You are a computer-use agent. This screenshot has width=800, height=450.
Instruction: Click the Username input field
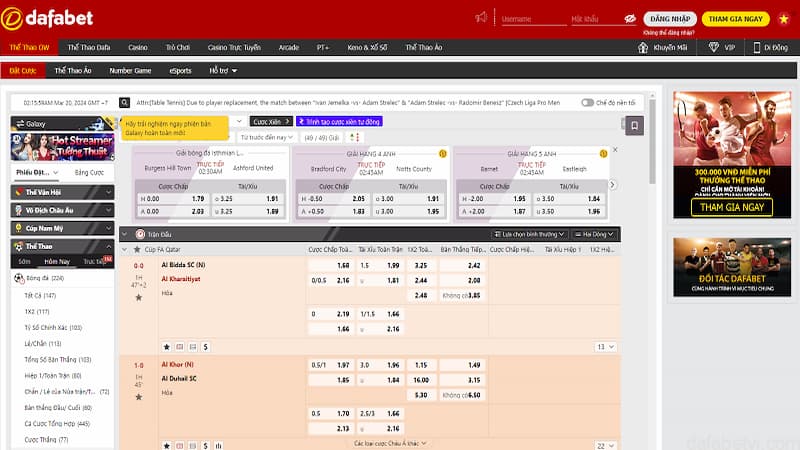(529, 18)
